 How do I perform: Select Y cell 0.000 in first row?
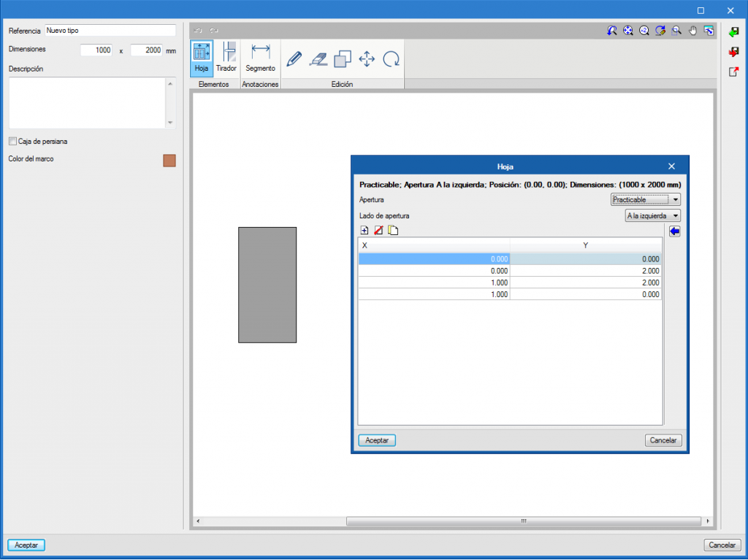586,259
